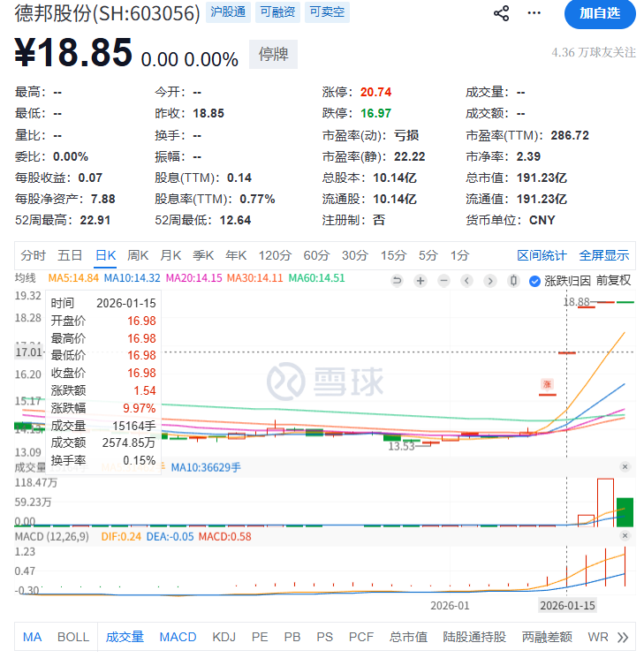This screenshot has width=644, height=658.
Task: Click the MA5:14.84 legend label
Action: 73,278
